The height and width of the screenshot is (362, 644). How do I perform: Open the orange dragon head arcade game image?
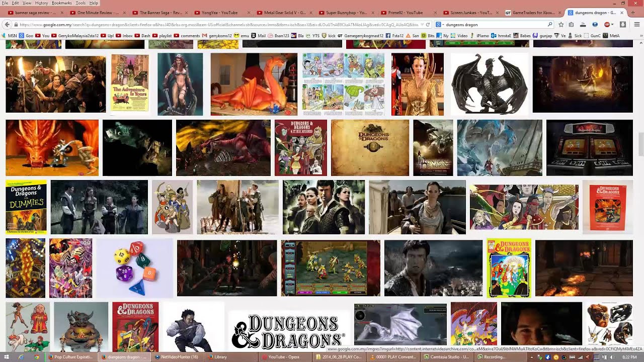point(52,148)
